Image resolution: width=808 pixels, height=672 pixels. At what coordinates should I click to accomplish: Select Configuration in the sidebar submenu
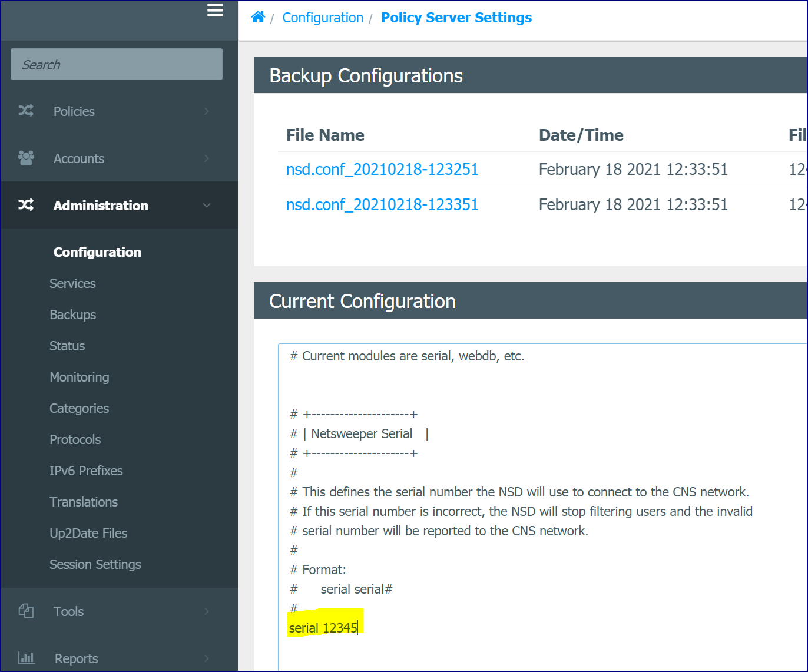97,252
